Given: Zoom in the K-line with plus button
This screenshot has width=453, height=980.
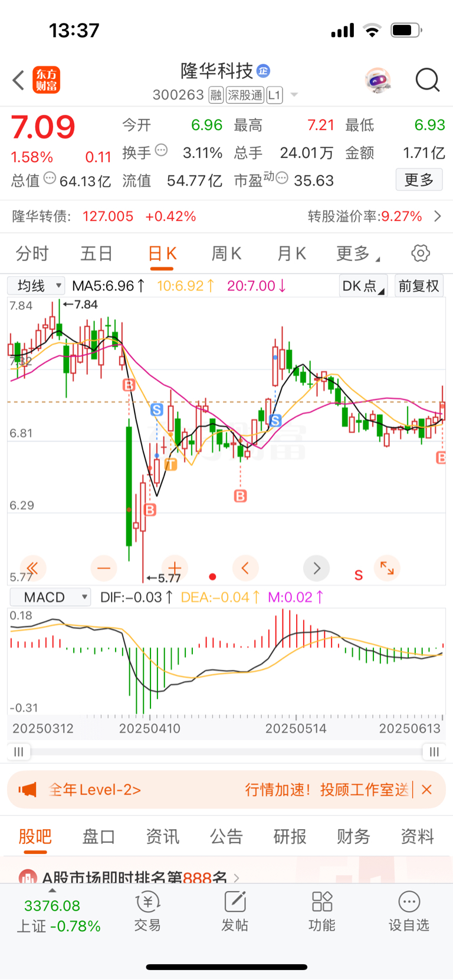Looking at the screenshot, I should pyautogui.click(x=175, y=568).
